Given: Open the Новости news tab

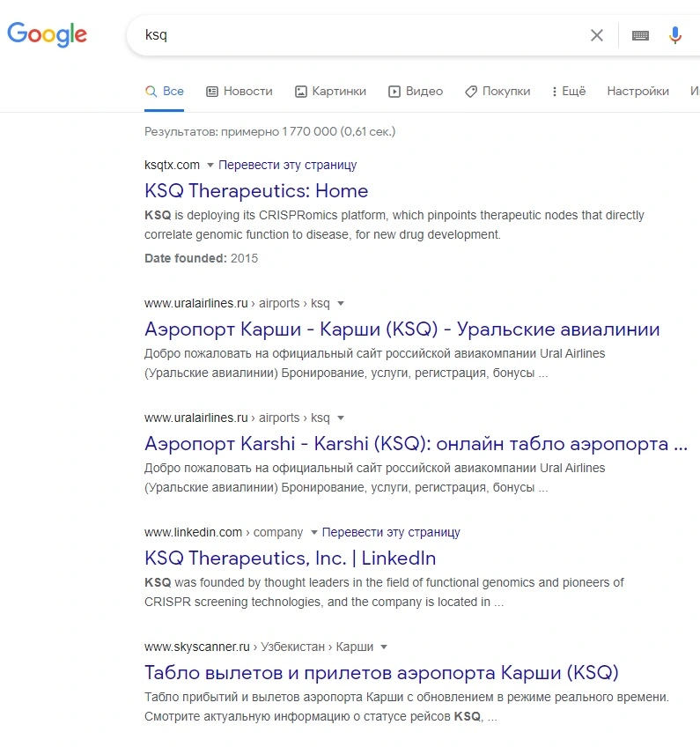Looking at the screenshot, I should (239, 91).
